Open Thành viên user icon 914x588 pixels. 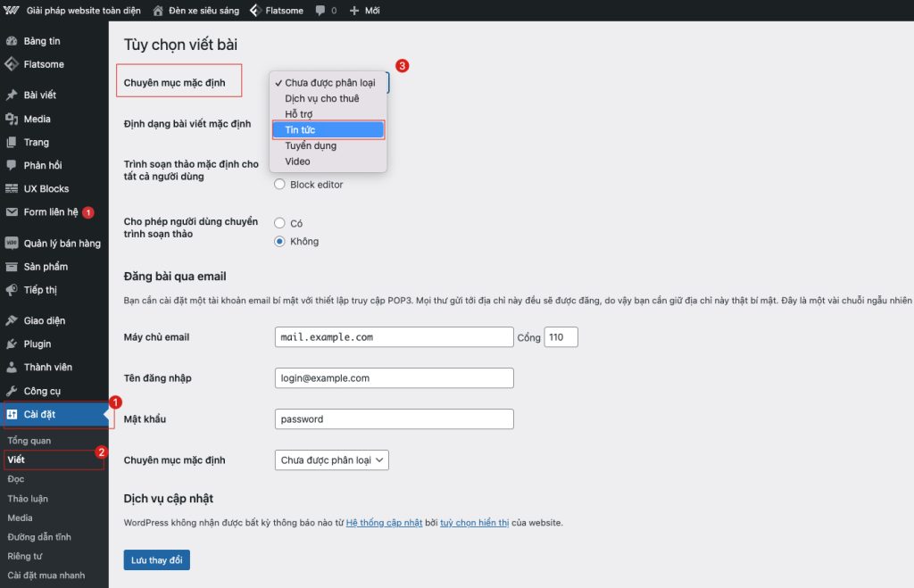(x=12, y=367)
